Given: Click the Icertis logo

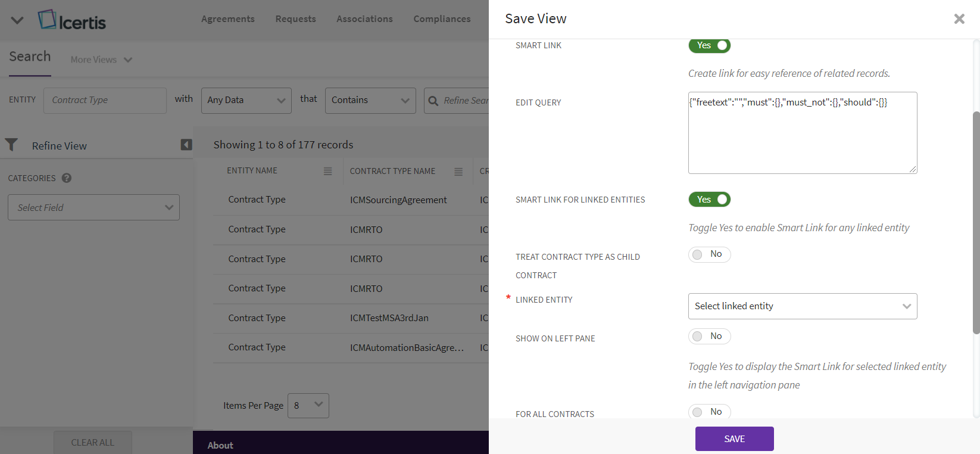Looking at the screenshot, I should pyautogui.click(x=72, y=20).
